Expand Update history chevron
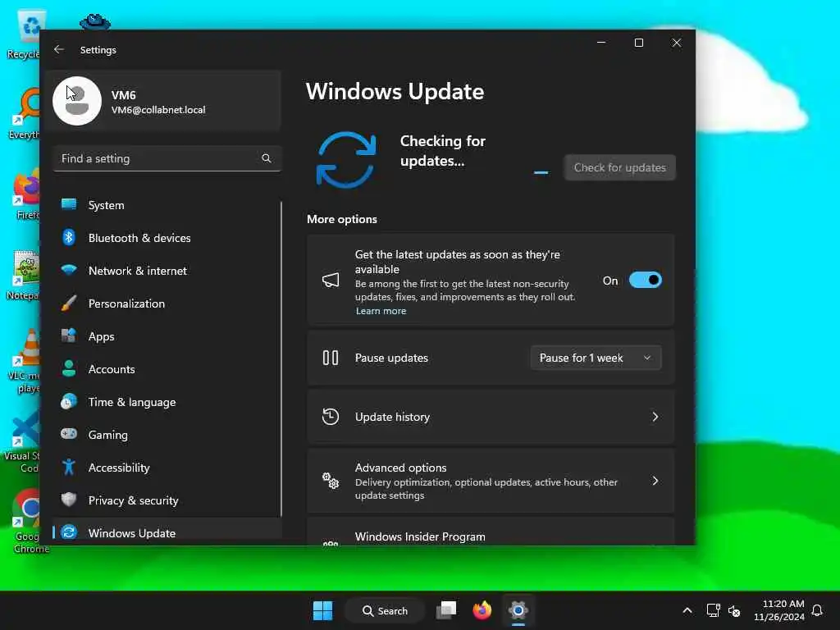This screenshot has width=840, height=630. point(655,416)
